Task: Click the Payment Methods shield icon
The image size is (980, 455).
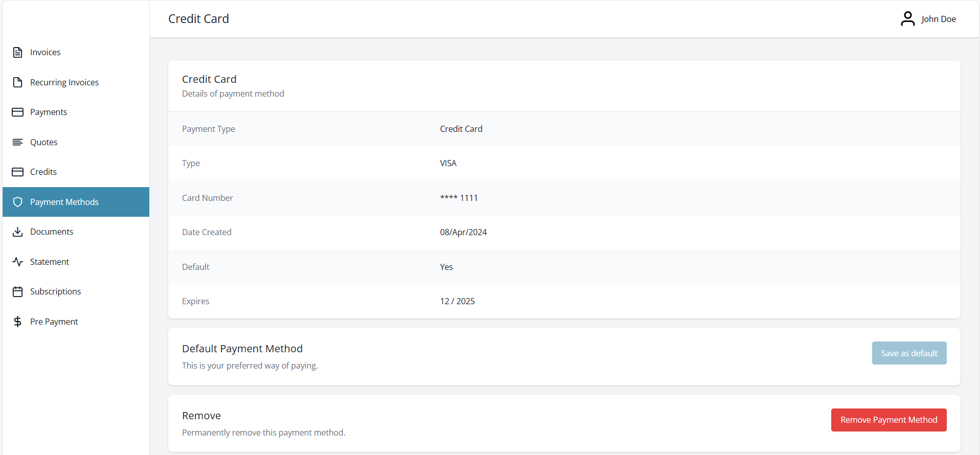Action: (18, 201)
